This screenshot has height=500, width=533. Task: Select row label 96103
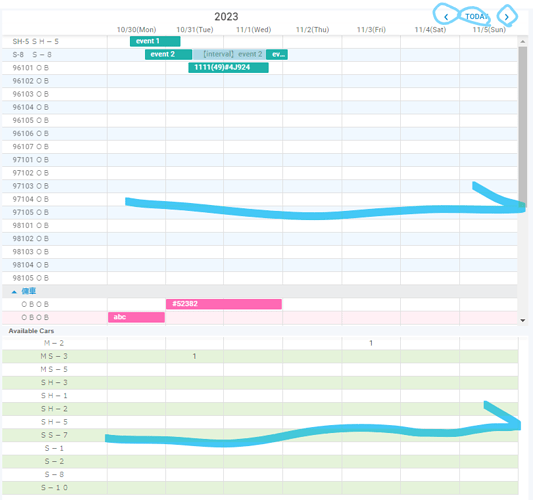tap(31, 94)
